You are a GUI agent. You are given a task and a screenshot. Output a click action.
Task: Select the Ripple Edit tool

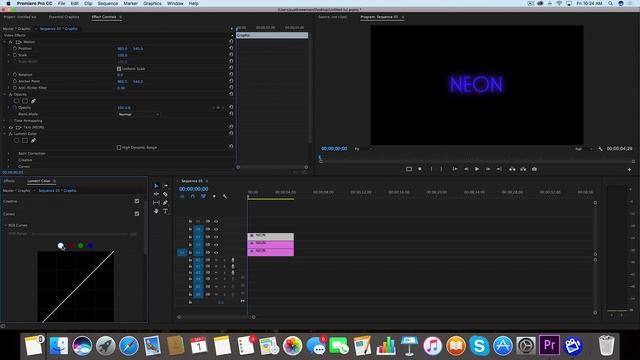156,194
